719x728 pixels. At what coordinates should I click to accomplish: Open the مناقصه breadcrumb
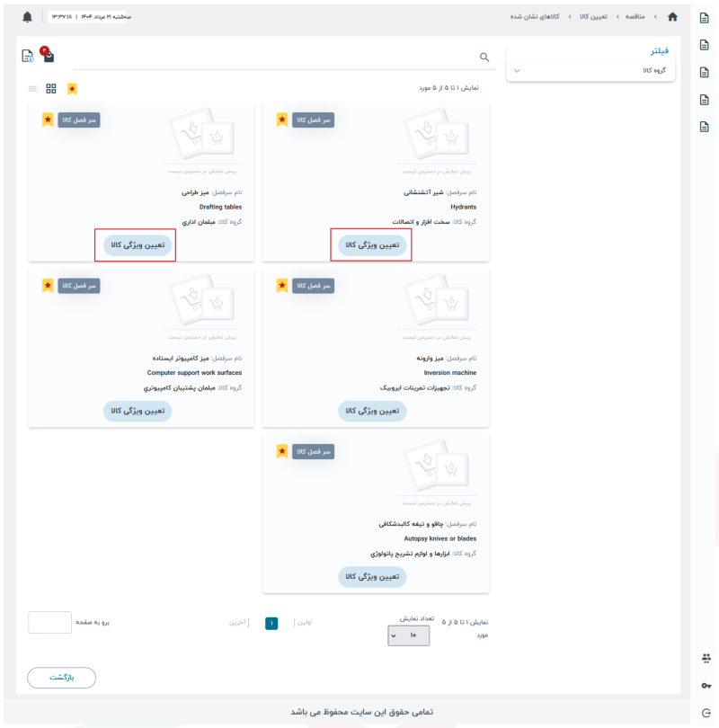pos(635,17)
